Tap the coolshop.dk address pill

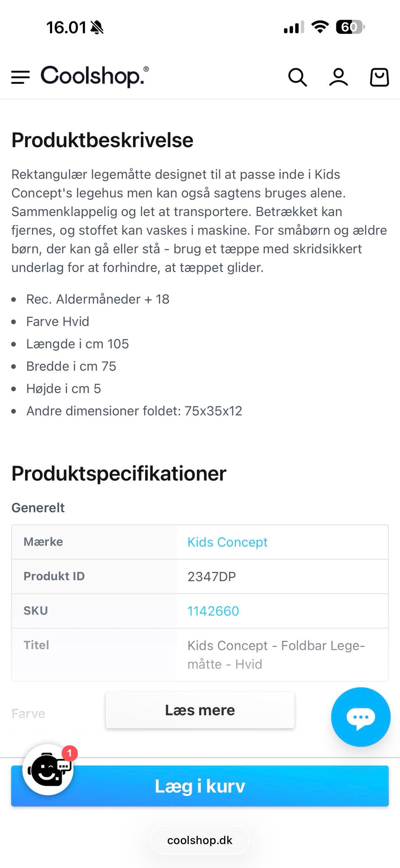[x=200, y=840]
